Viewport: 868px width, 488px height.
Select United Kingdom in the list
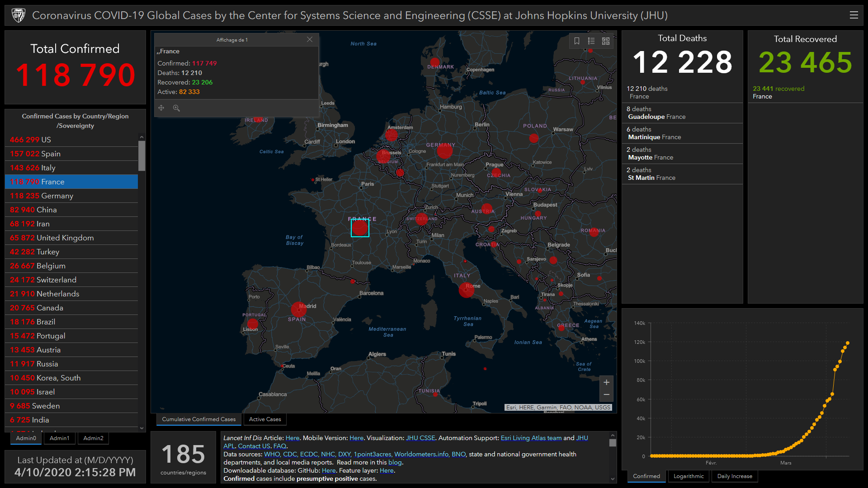tap(71, 238)
